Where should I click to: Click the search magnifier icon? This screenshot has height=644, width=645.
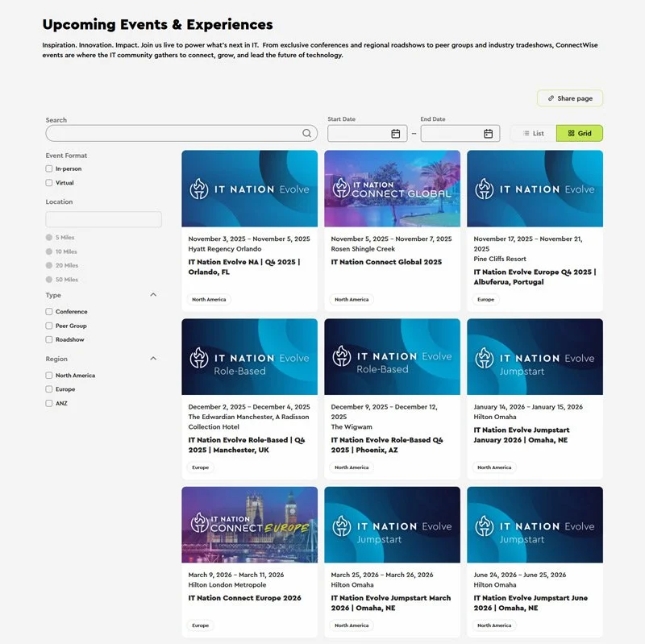[x=307, y=133]
